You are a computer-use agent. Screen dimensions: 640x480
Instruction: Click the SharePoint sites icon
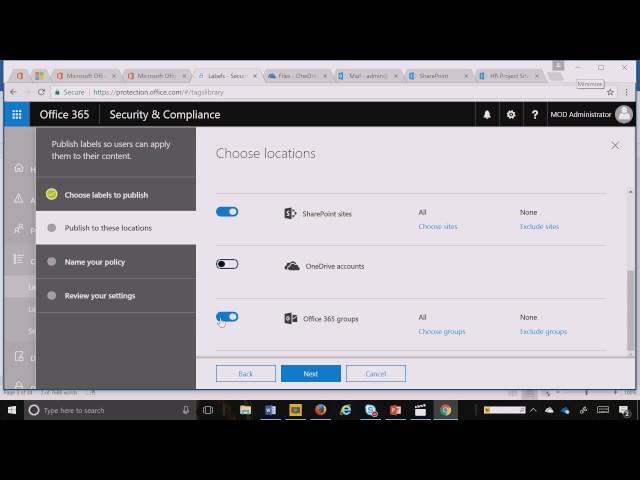point(290,213)
